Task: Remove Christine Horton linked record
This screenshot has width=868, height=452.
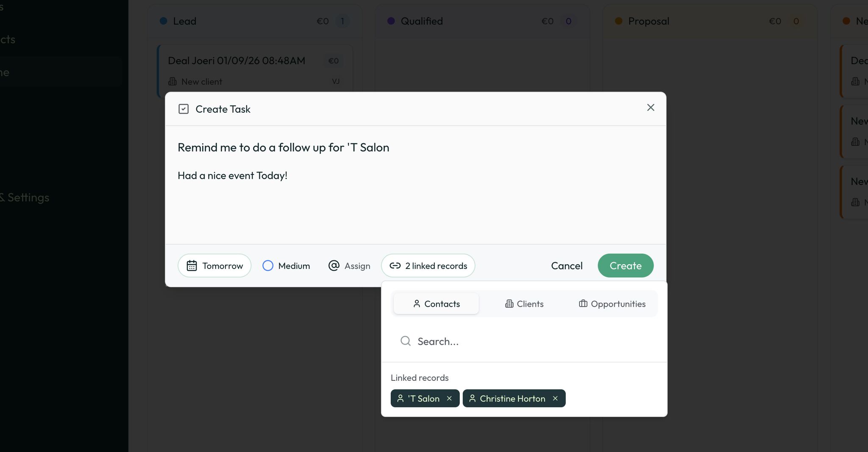Action: click(x=555, y=399)
